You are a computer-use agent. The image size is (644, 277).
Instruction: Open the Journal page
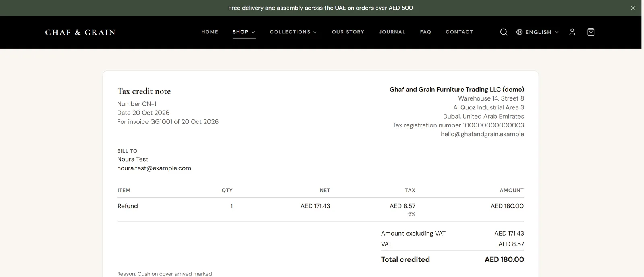pyautogui.click(x=392, y=32)
